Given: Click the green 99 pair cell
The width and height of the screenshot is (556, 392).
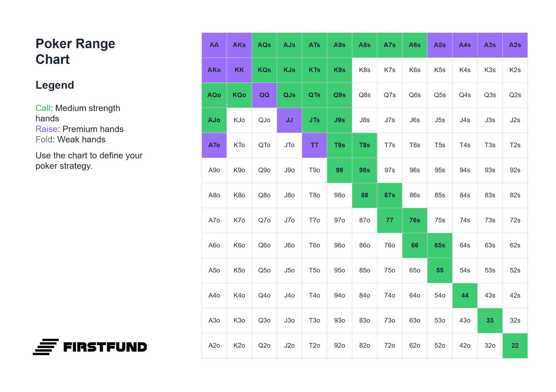Looking at the screenshot, I should coord(340,170).
